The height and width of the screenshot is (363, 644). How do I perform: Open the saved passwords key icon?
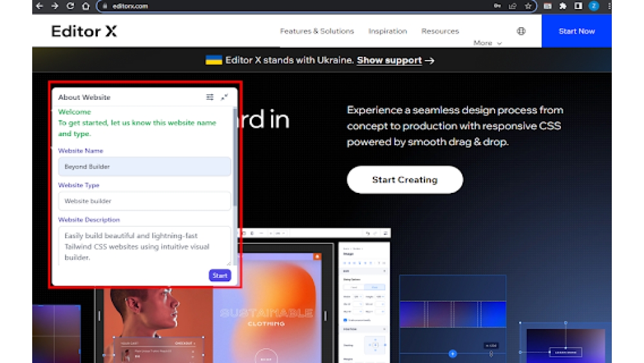[x=497, y=6]
